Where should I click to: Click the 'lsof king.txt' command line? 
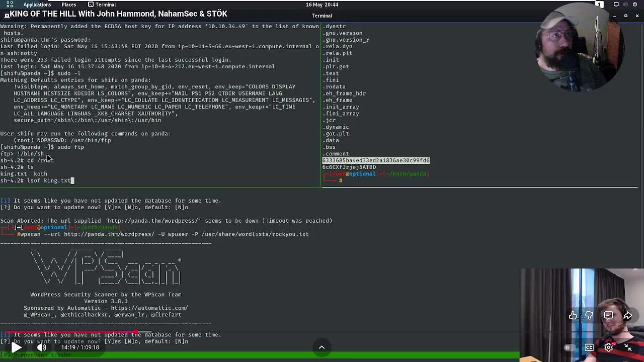tap(37, 180)
